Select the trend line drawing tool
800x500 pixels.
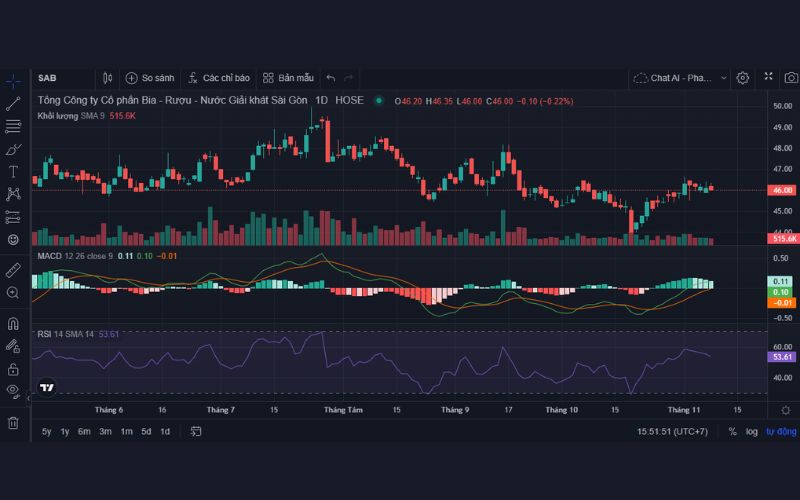13,103
